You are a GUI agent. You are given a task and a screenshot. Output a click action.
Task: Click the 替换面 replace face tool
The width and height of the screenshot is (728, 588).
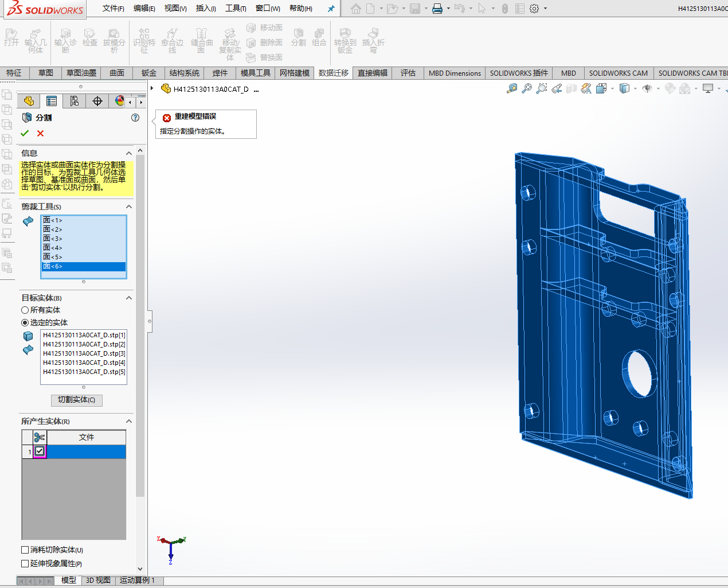264,57
